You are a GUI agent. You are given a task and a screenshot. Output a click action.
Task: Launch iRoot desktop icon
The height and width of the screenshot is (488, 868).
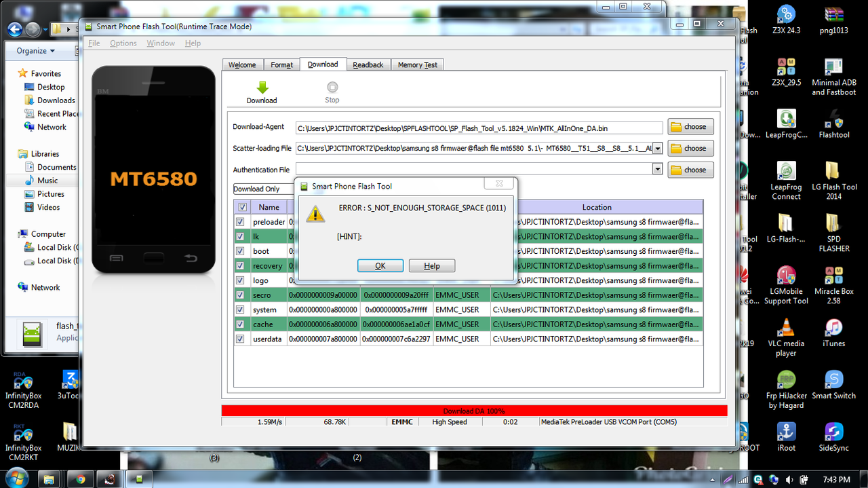pyautogui.click(x=786, y=432)
